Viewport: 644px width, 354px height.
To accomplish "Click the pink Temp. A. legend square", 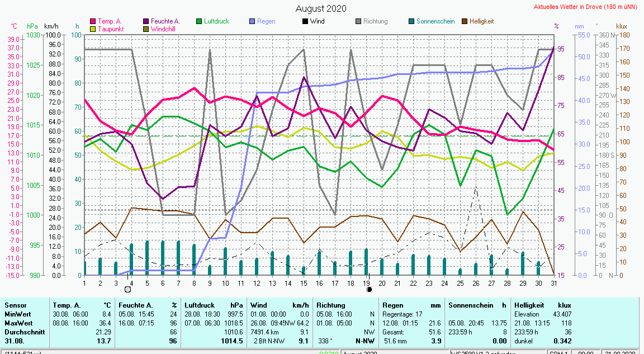I will click(93, 21).
